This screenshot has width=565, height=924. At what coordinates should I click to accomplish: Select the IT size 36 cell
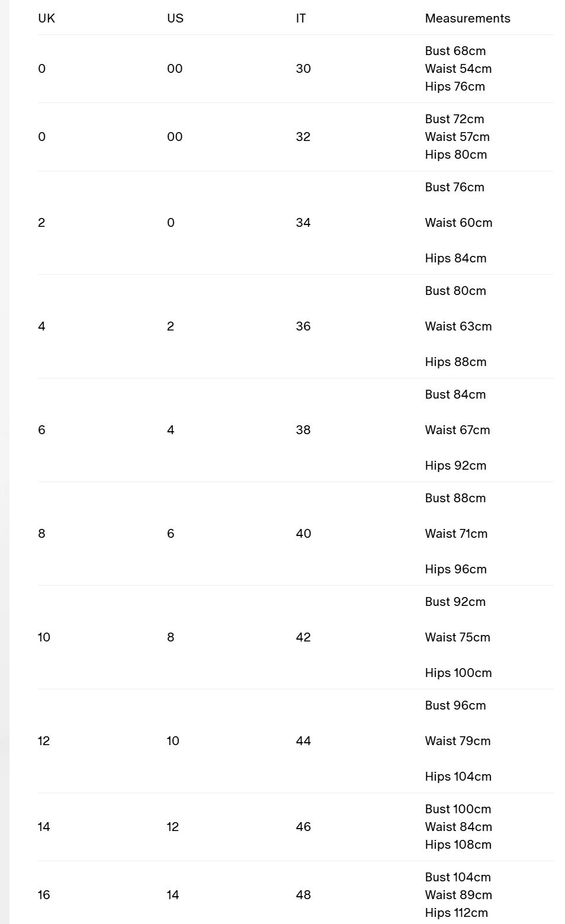coord(303,326)
